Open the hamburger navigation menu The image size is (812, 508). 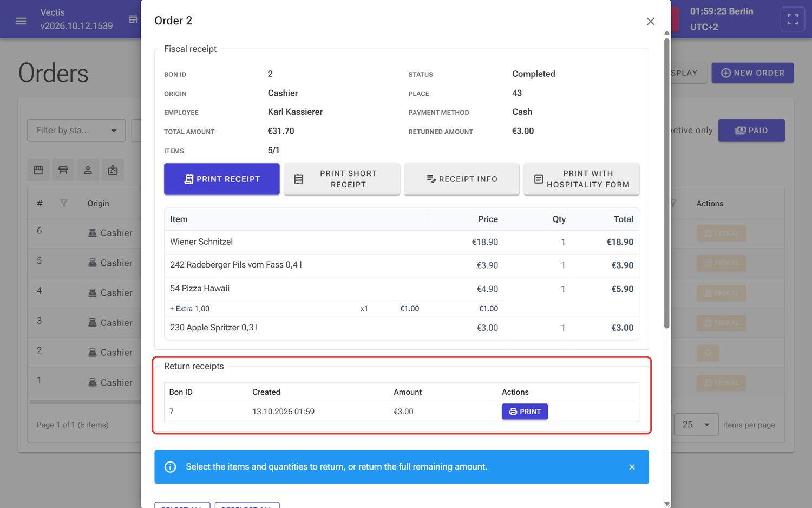coord(21,21)
